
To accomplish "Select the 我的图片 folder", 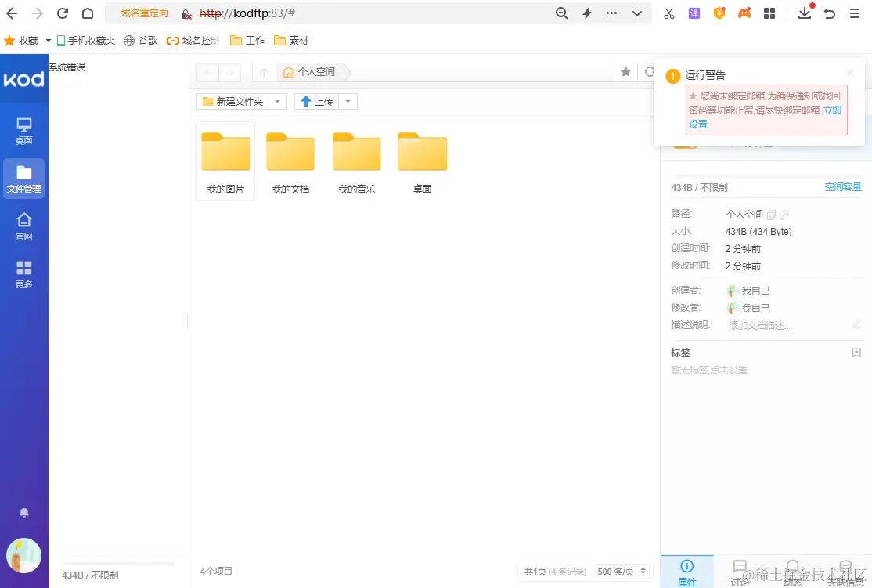I will click(225, 161).
